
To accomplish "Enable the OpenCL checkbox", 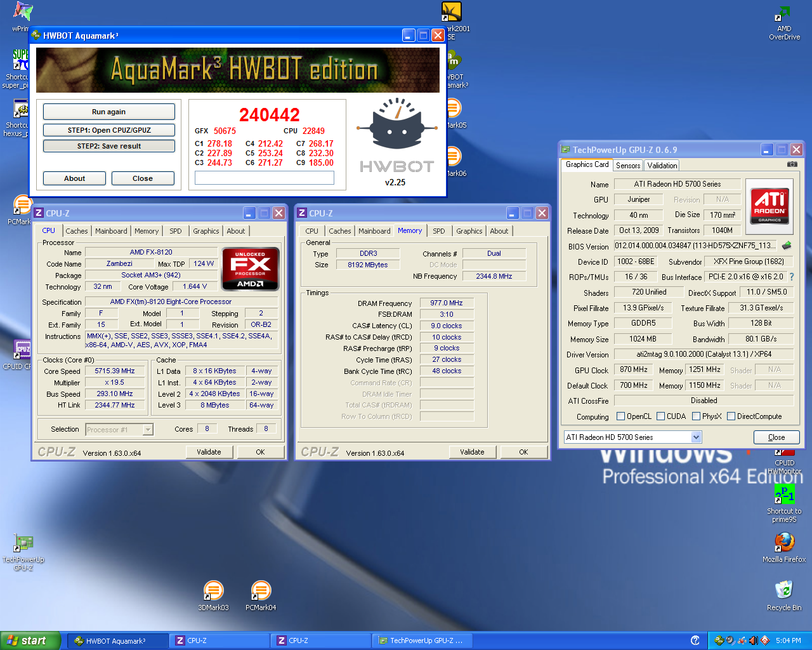I will (621, 416).
